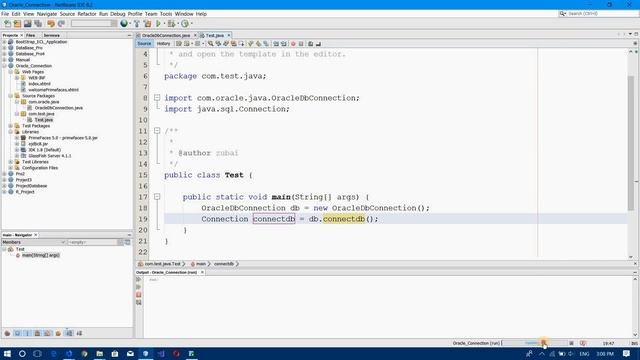The height and width of the screenshot is (360, 640).
Task: Switch to the Files tab
Action: point(31,36)
